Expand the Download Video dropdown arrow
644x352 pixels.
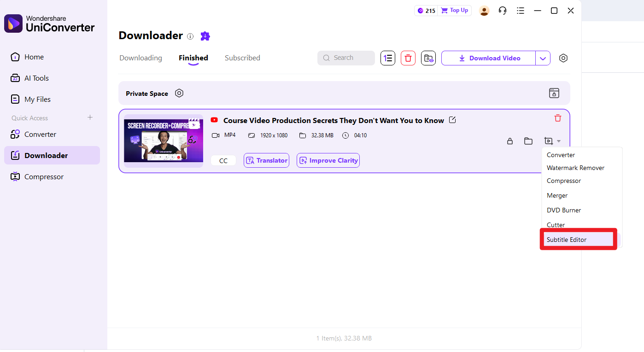(x=543, y=58)
